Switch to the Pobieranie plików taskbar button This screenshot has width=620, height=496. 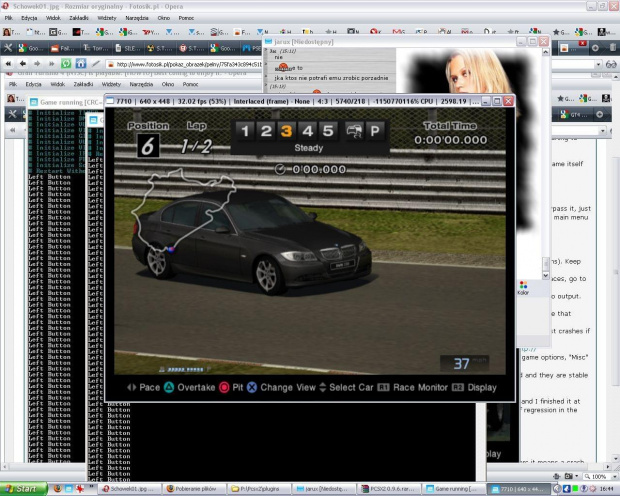pos(195,489)
